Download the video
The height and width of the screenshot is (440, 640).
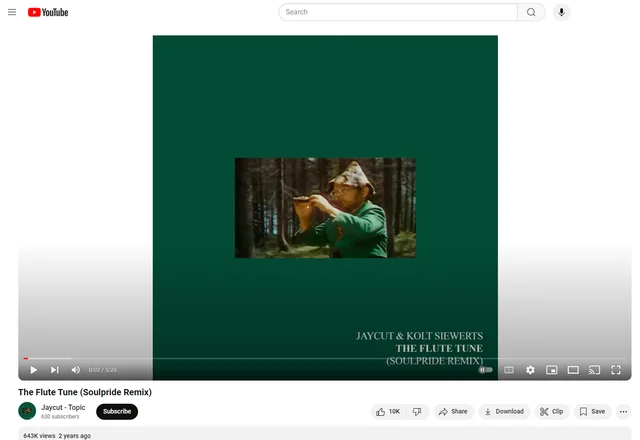click(504, 411)
